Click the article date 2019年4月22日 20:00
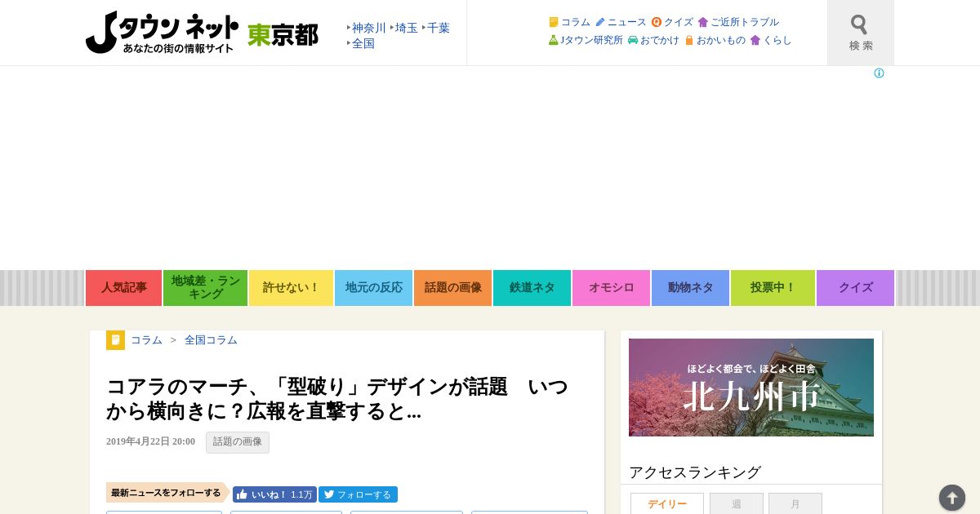 pos(150,441)
